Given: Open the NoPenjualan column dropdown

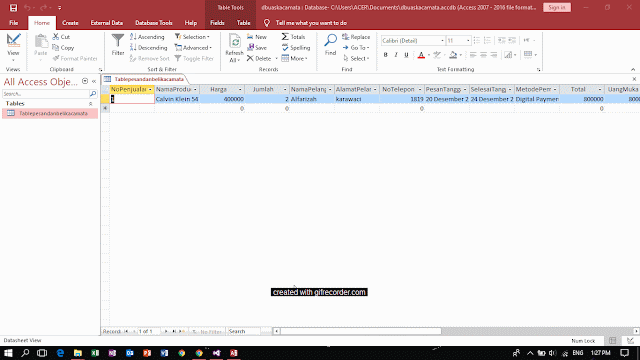Looking at the screenshot, I should (x=150, y=89).
